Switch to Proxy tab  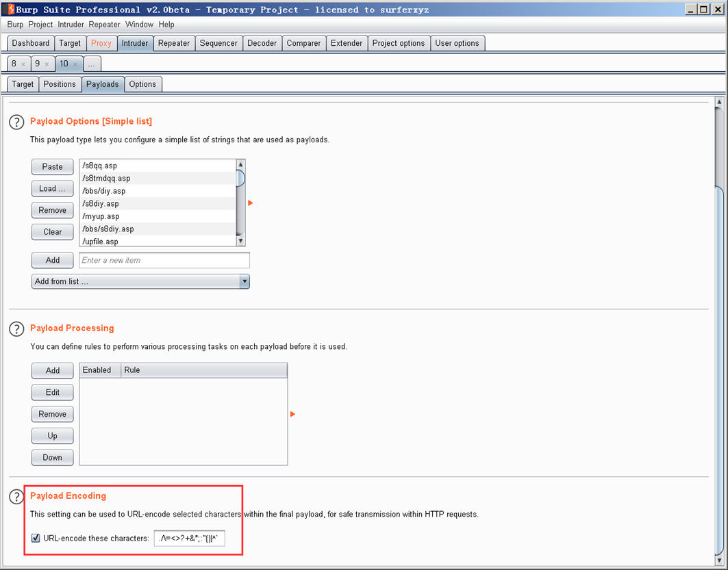pos(101,43)
